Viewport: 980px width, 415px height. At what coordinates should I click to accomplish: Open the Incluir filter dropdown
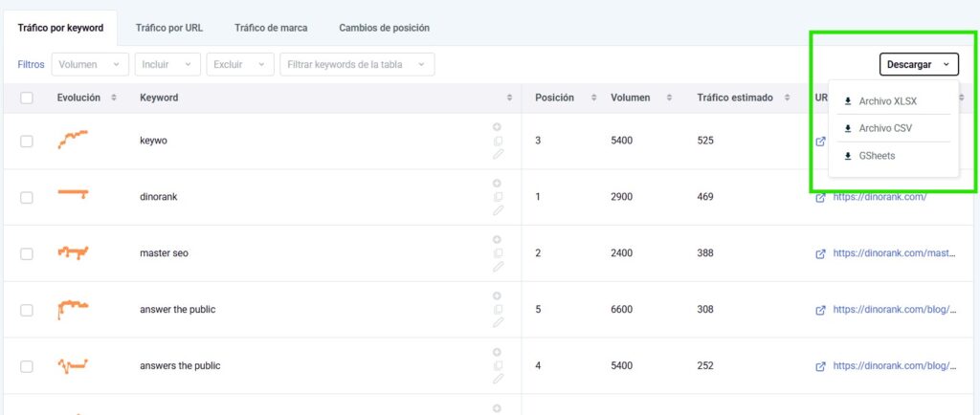click(167, 64)
